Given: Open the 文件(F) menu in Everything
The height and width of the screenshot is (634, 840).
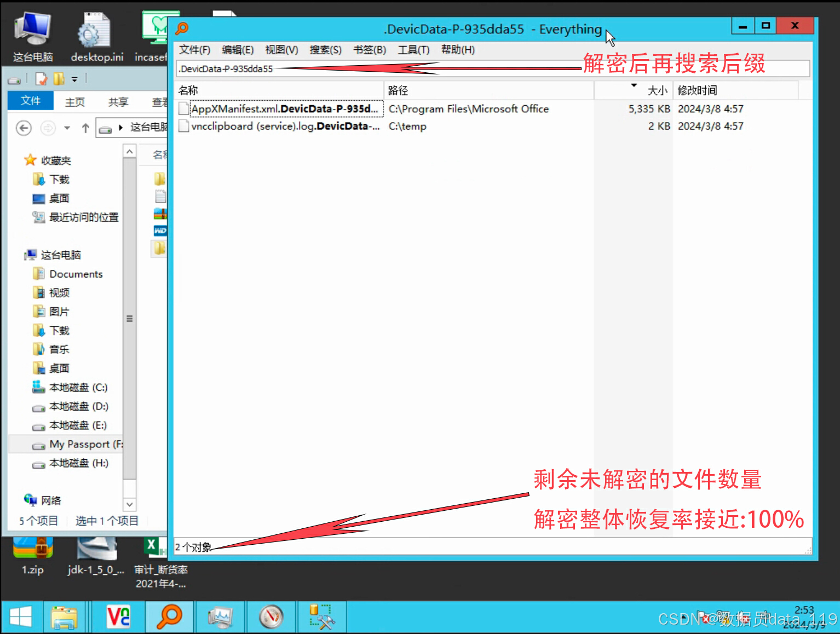Looking at the screenshot, I should [x=194, y=50].
